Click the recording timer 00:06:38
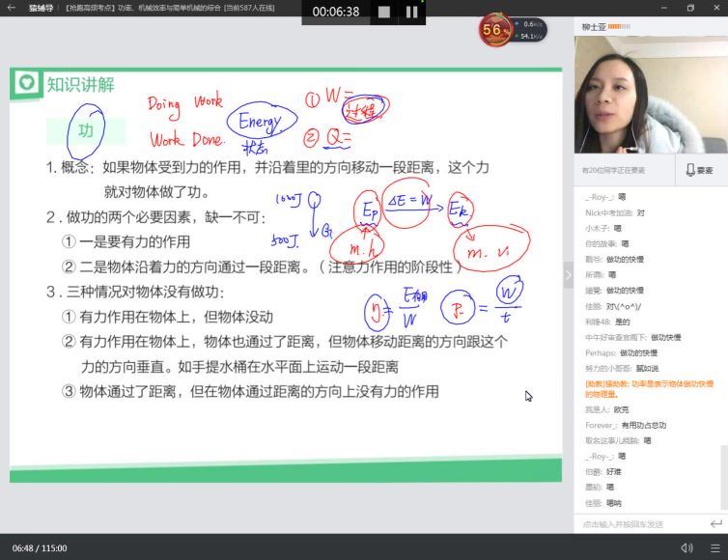Viewport: 728px width, 560px height. [x=336, y=12]
